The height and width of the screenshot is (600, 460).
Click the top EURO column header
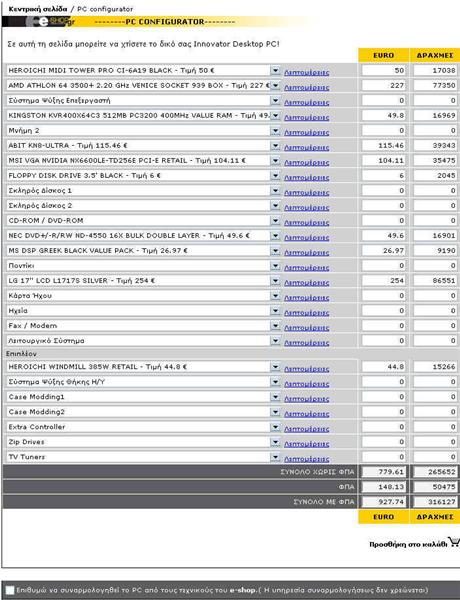383,55
